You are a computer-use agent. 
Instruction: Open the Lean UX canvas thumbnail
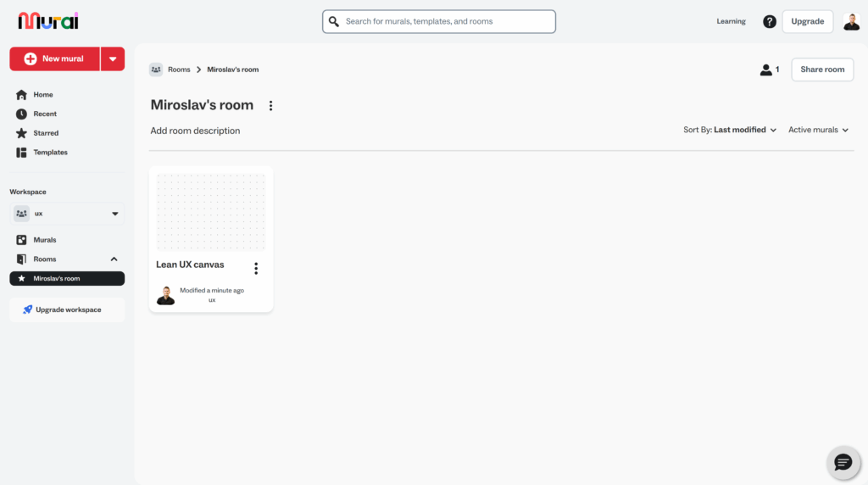211,212
